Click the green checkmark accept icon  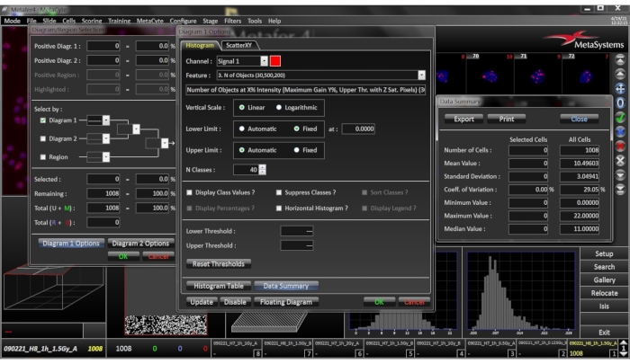(620, 117)
